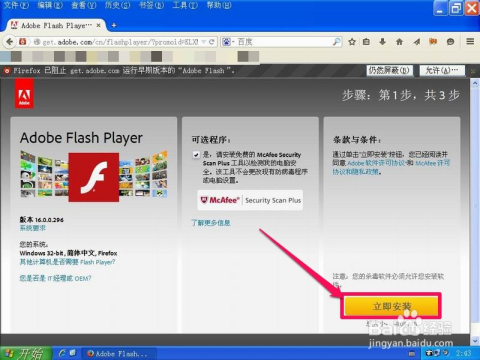Open the chat bubble icon in toolbar
Image resolution: width=480 pixels, height=360 pixels.
(x=450, y=42)
